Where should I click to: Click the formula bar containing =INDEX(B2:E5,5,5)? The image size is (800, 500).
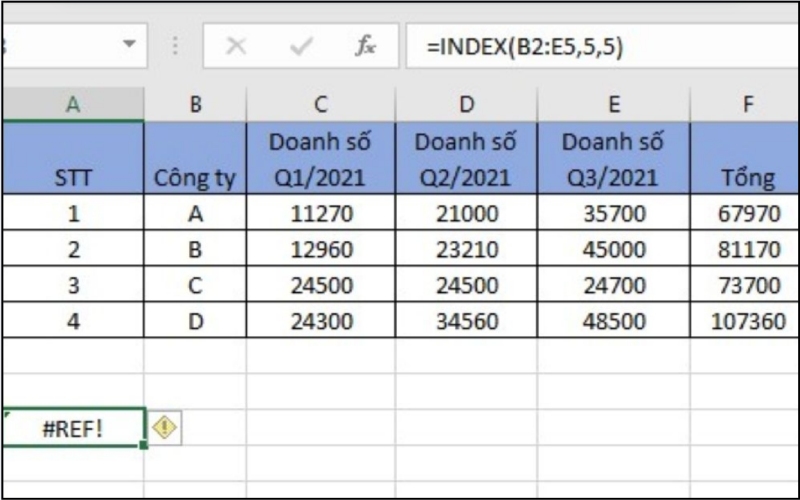tap(603, 46)
